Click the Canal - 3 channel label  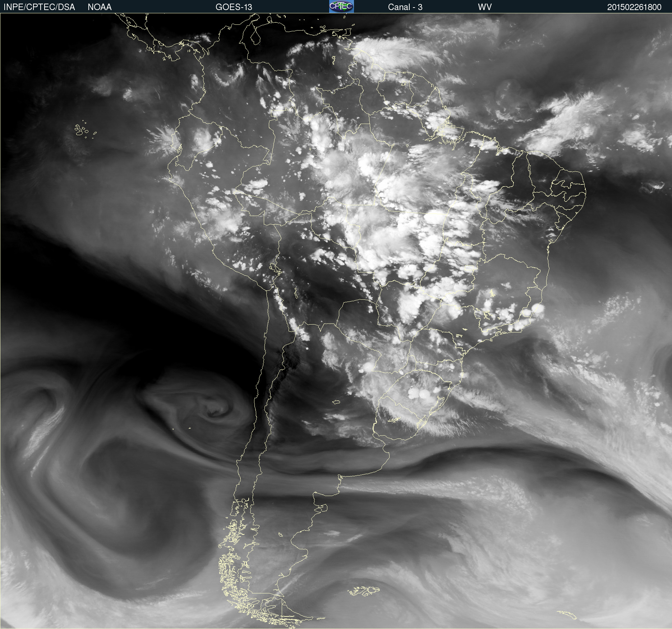tap(405, 7)
